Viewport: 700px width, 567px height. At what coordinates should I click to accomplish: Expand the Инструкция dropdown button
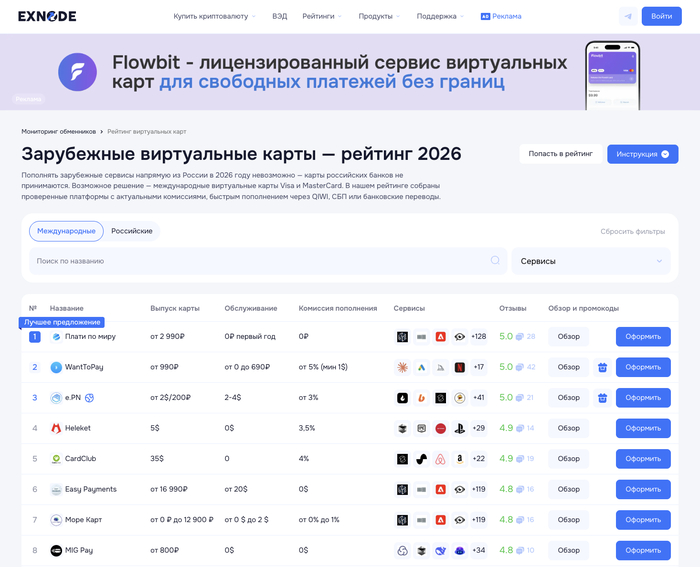tap(642, 154)
